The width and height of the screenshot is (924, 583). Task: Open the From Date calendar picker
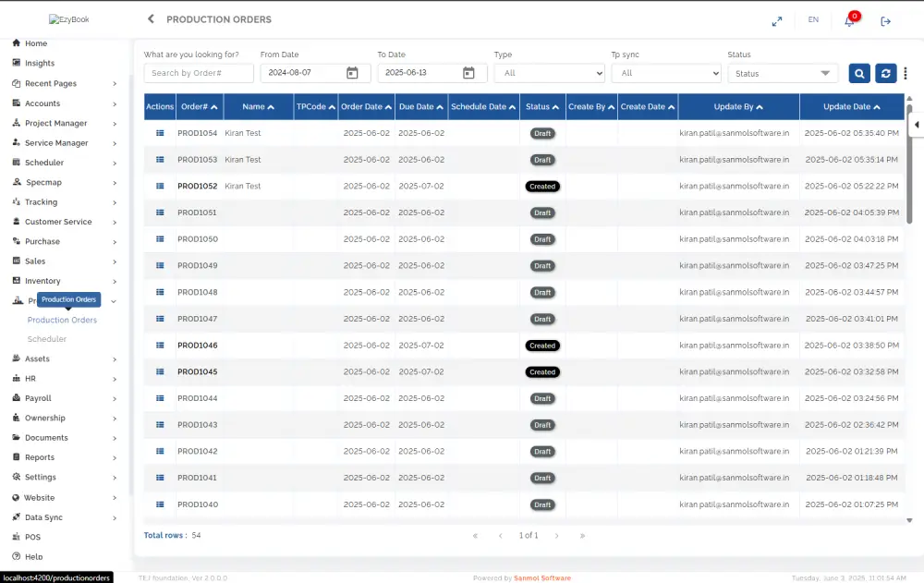pyautogui.click(x=352, y=74)
